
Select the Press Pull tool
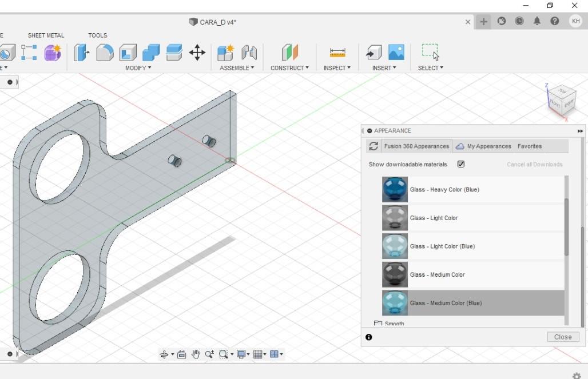[x=81, y=53]
